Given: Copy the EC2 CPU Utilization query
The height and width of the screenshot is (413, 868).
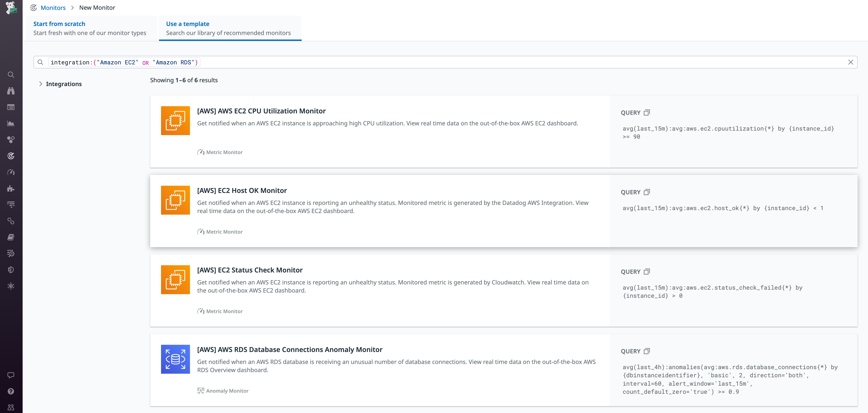Looking at the screenshot, I should tap(647, 113).
